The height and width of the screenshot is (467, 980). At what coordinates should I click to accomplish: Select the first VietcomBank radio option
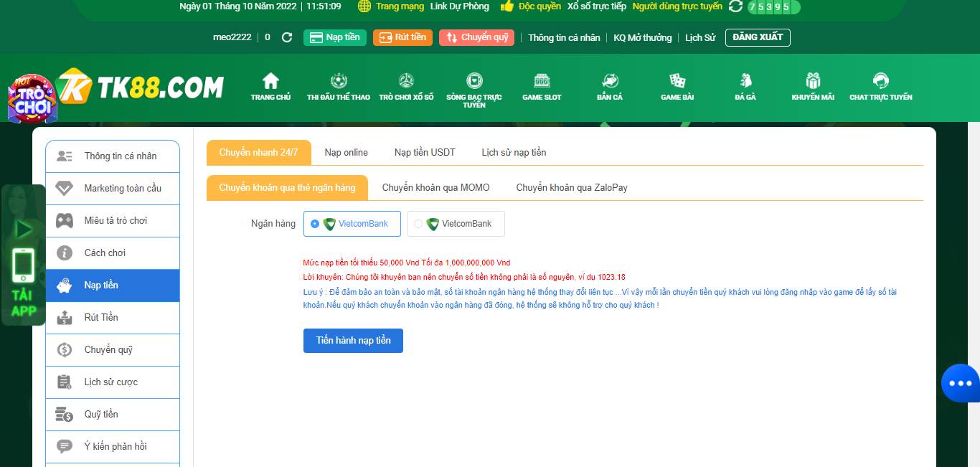pos(315,224)
